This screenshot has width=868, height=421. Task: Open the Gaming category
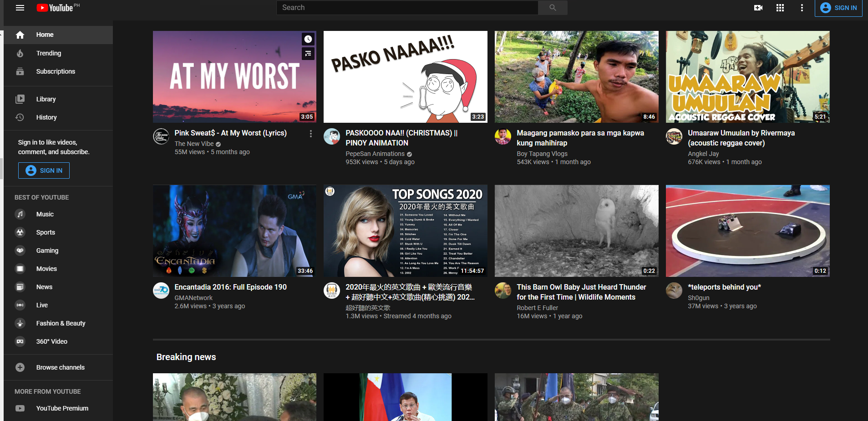(x=47, y=251)
